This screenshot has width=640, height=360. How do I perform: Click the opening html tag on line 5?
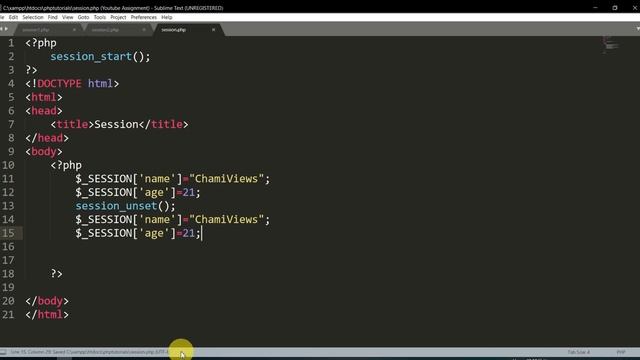click(x=44, y=97)
